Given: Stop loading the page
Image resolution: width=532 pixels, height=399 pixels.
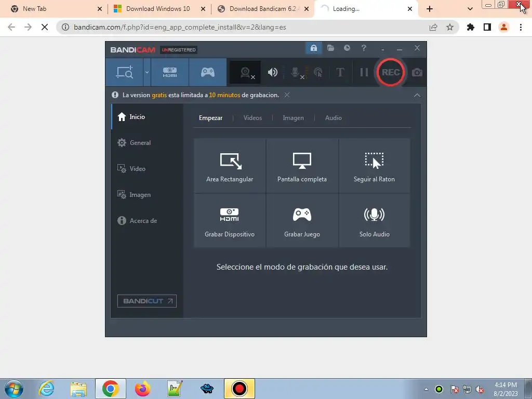Looking at the screenshot, I should 45,27.
